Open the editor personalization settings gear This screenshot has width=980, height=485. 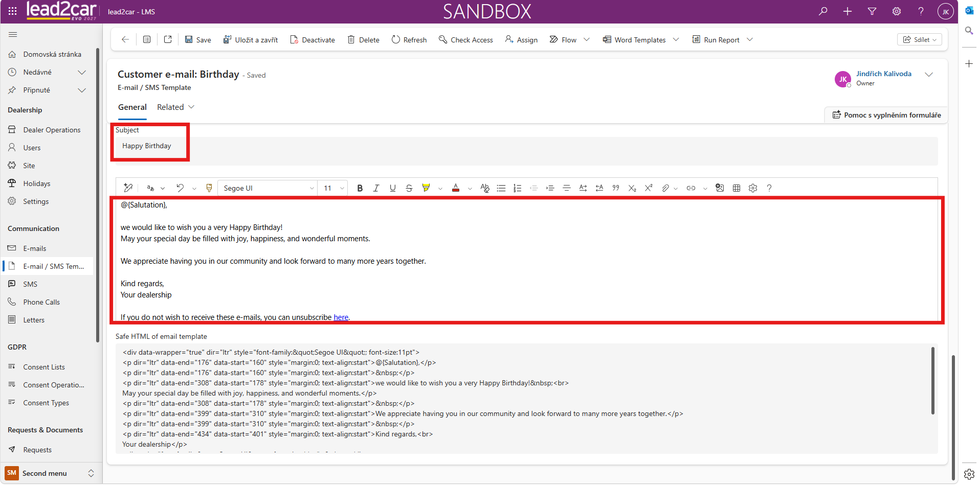[753, 188]
